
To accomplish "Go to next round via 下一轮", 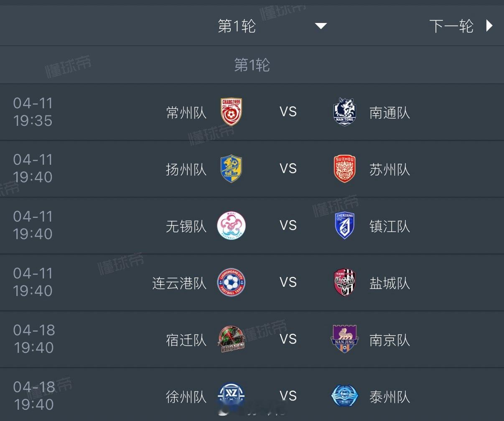I will coord(451,26).
